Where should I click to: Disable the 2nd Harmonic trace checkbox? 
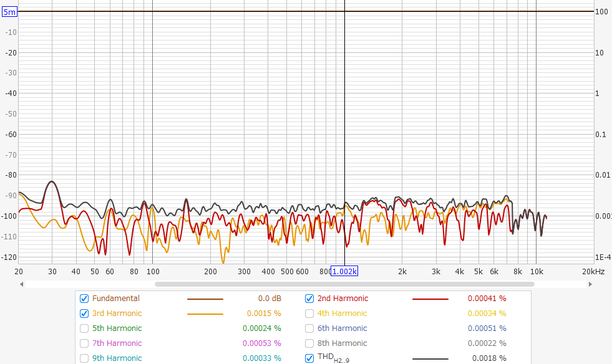click(x=309, y=299)
